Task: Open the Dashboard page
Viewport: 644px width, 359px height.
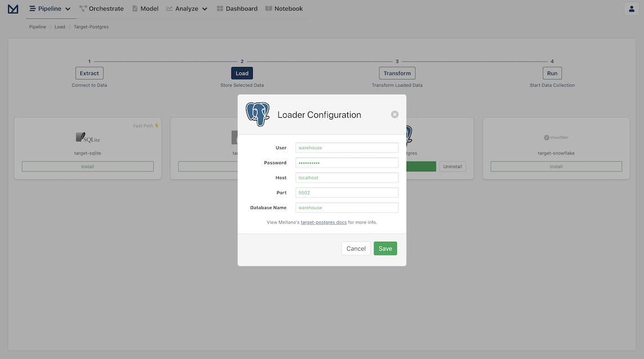Action: pos(237,8)
